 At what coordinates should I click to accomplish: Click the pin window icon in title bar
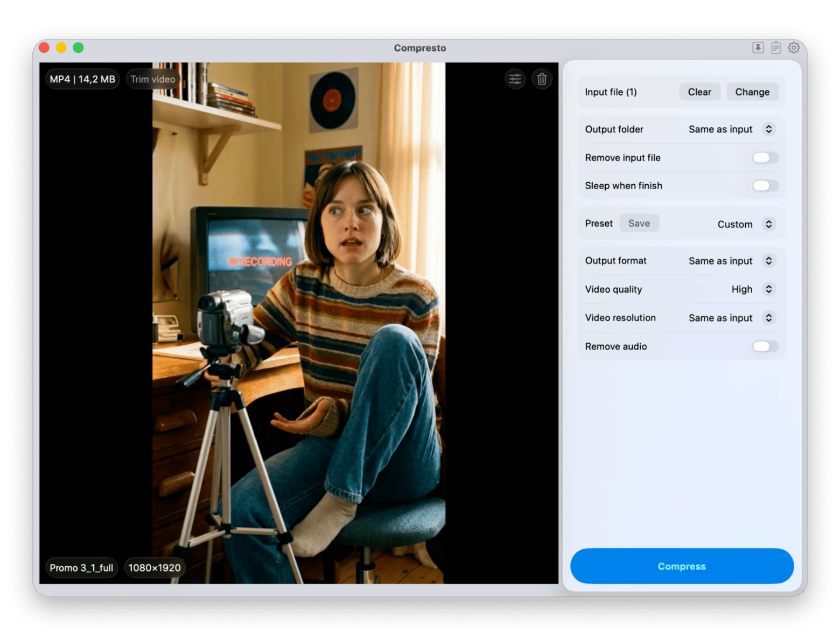tap(758, 47)
